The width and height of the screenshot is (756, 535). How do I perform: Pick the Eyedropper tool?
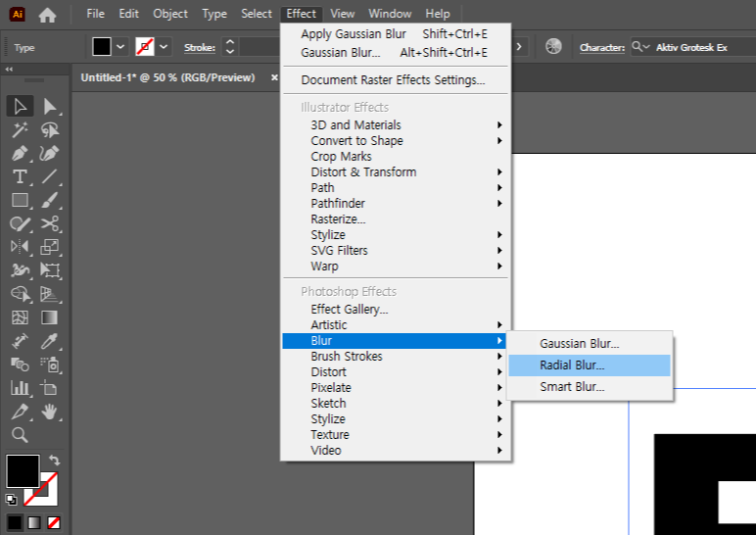pos(50,341)
